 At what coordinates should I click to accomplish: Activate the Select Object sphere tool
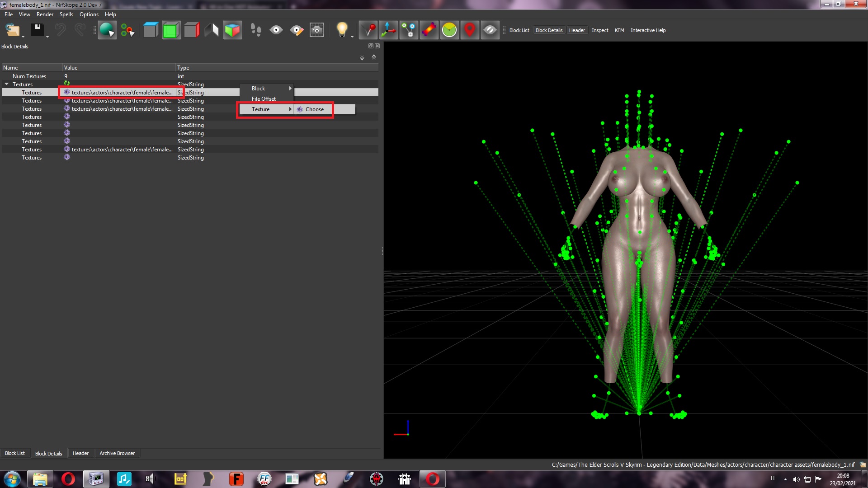click(x=107, y=30)
